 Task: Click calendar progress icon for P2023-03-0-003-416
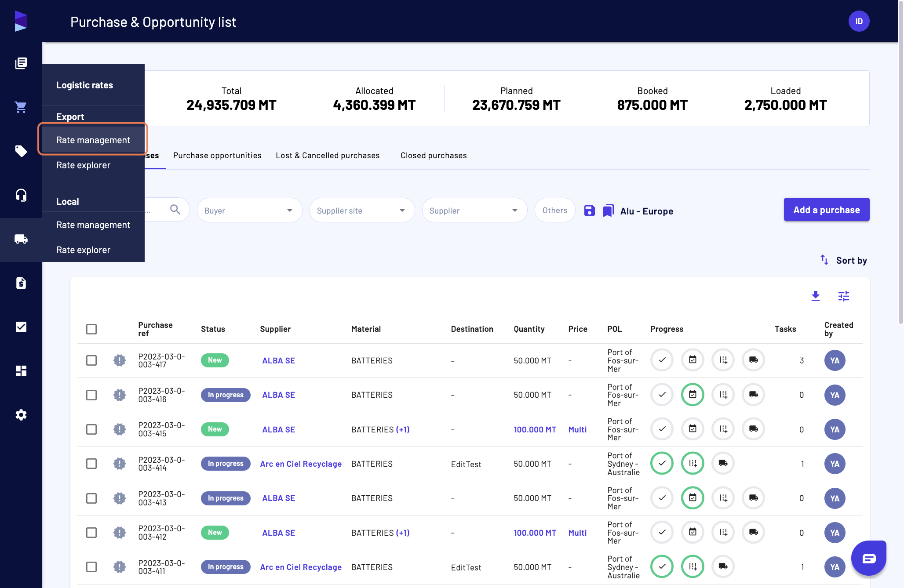[693, 395]
